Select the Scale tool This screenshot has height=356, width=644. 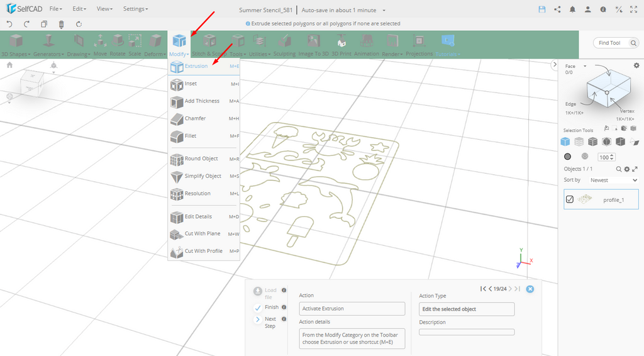[135, 45]
